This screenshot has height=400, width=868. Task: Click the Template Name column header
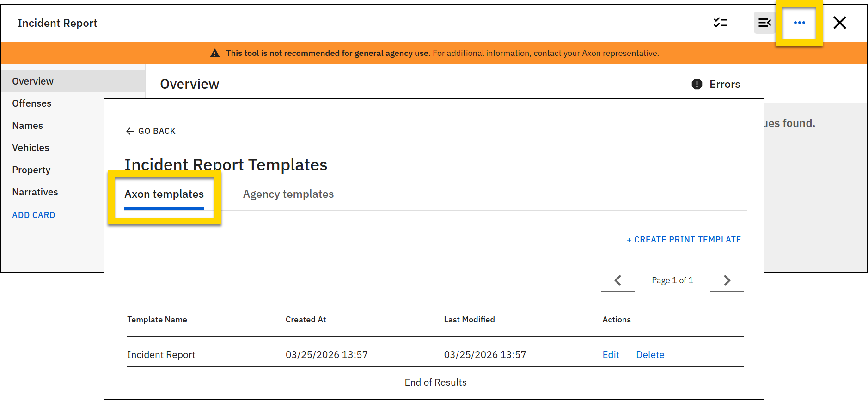point(157,320)
